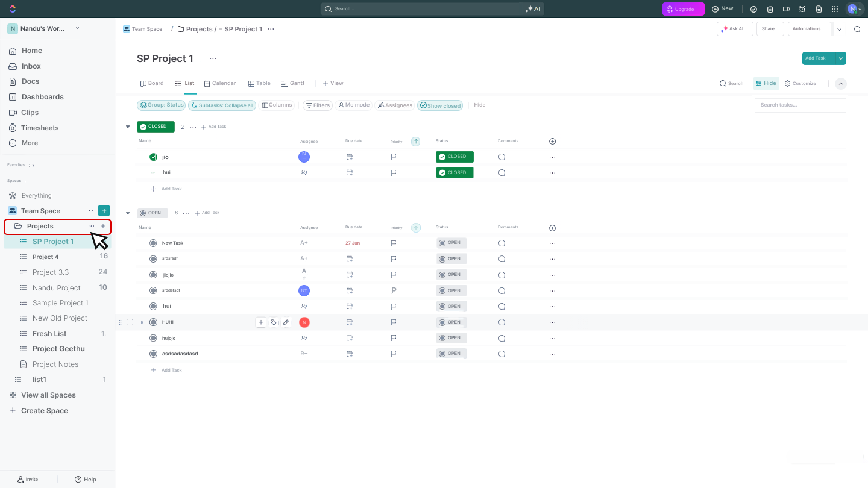Open Reminders via the alarm clock icon
Viewport: 868px width, 488px height.
802,9
